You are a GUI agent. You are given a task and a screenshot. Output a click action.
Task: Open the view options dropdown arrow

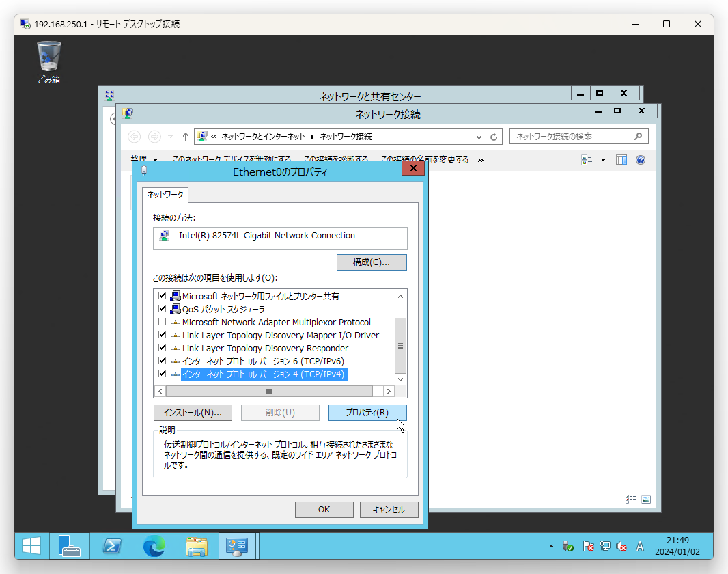coord(603,160)
